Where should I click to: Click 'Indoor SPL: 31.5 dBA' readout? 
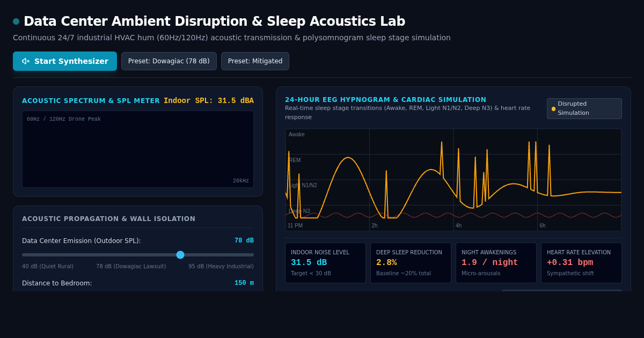209,100
